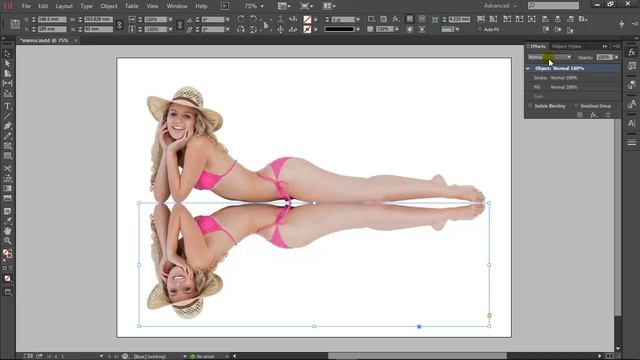Screen dimensions: 640x360
Task: Select the Free Transform tool
Action: click(7, 178)
